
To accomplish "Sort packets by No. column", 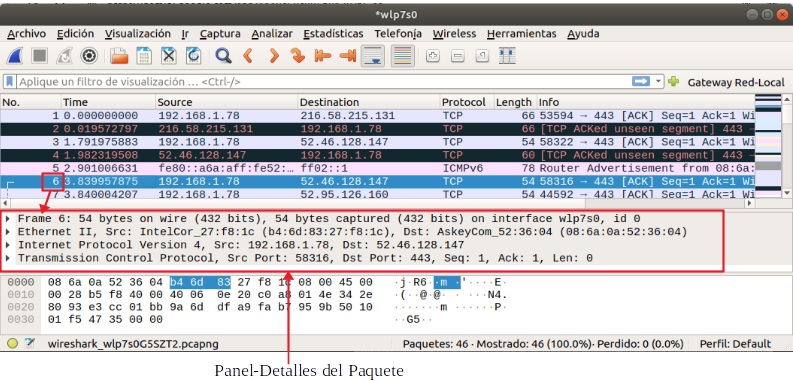I will tap(30, 102).
